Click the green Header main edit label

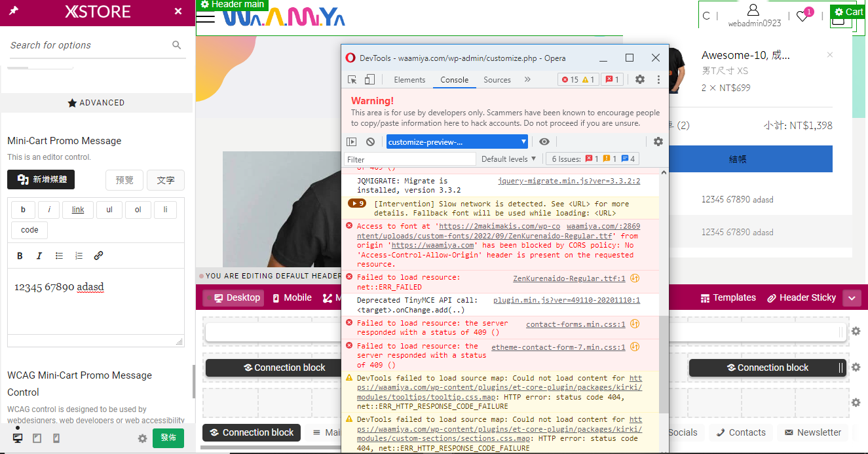click(232, 5)
